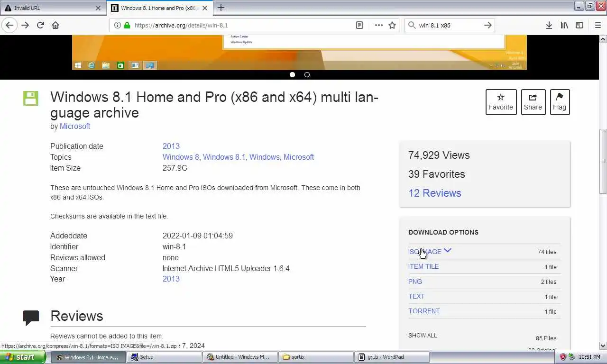Click the 74,929 Views text
Screen dimensions: 607x364
439,155
